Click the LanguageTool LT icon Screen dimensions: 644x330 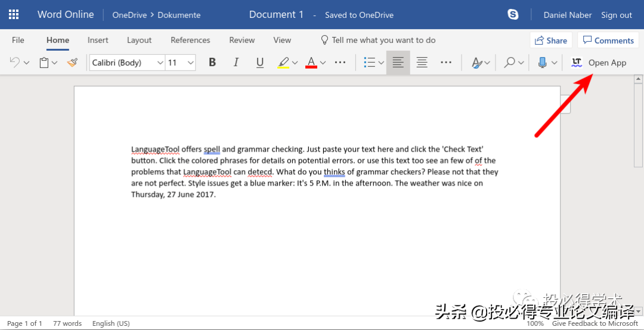coord(577,63)
